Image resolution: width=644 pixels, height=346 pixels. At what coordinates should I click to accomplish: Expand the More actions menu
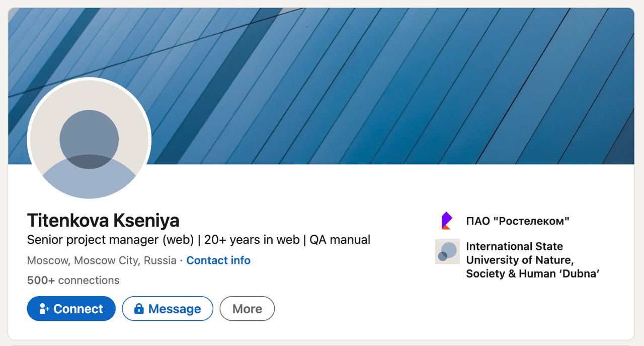(247, 309)
